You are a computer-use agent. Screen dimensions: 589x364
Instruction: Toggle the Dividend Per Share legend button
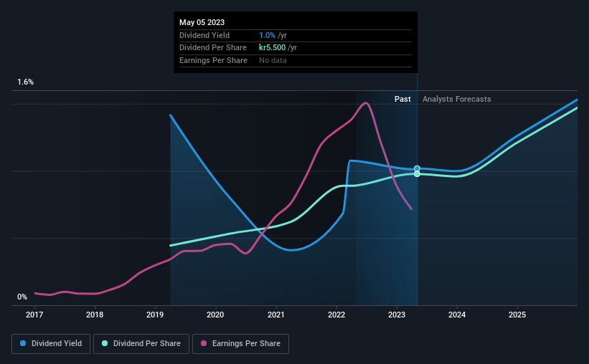141,344
